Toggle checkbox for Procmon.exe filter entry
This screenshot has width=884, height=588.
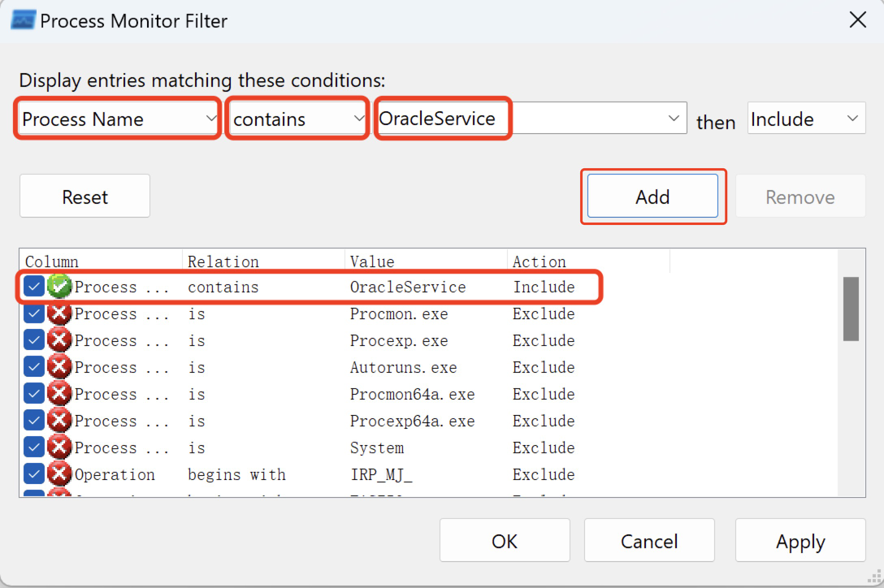[34, 313]
